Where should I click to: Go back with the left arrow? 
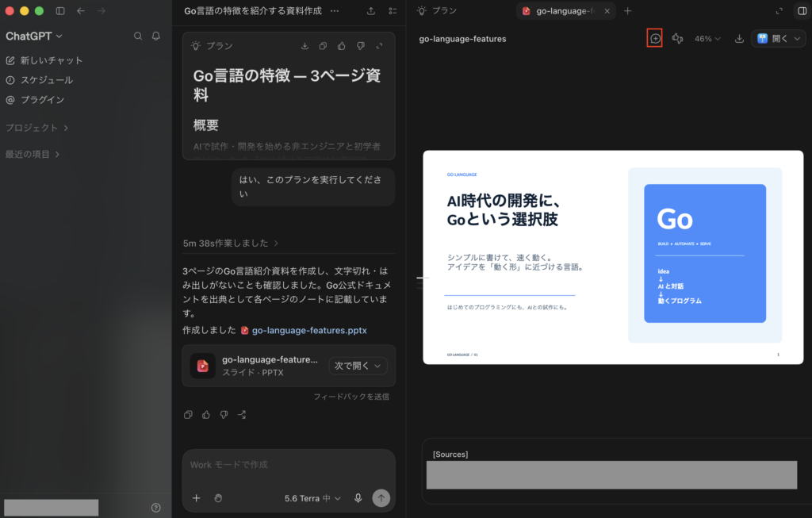click(81, 11)
